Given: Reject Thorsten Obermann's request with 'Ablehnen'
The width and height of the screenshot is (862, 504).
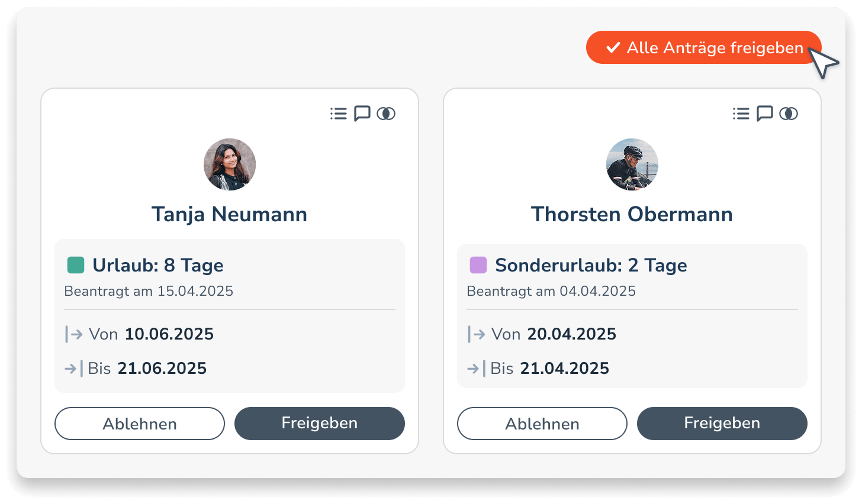Looking at the screenshot, I should point(542,424).
